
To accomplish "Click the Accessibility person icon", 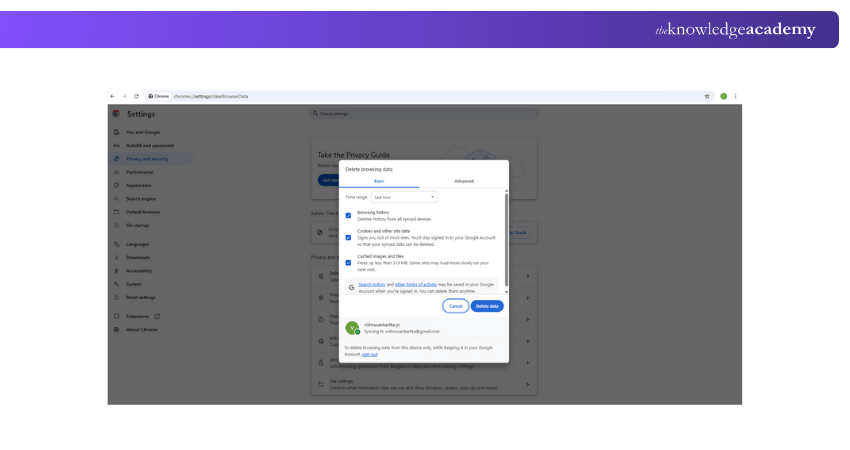I will pos(116,271).
